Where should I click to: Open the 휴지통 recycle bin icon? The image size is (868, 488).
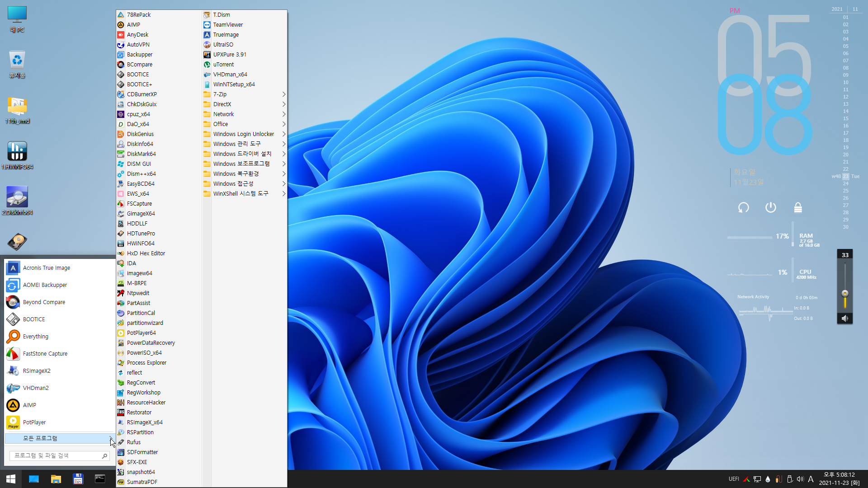17,65
